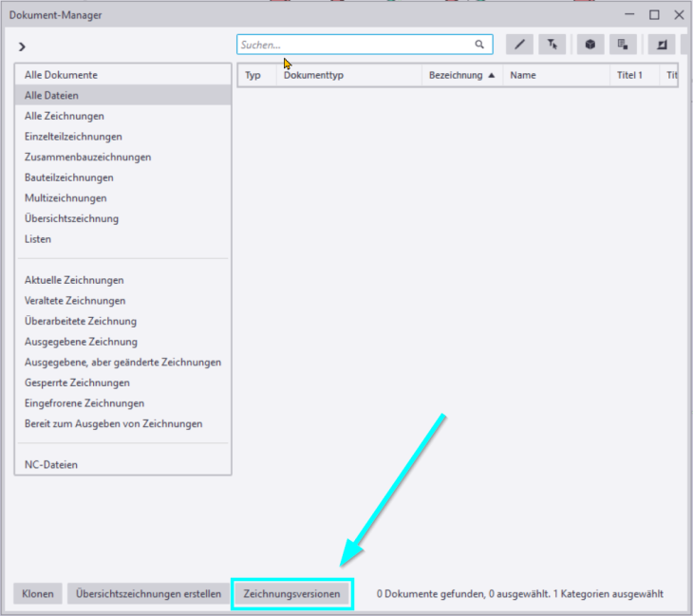This screenshot has width=693, height=616.
Task: Select Überarbeitete Zeichnung category
Action: [x=122, y=321]
